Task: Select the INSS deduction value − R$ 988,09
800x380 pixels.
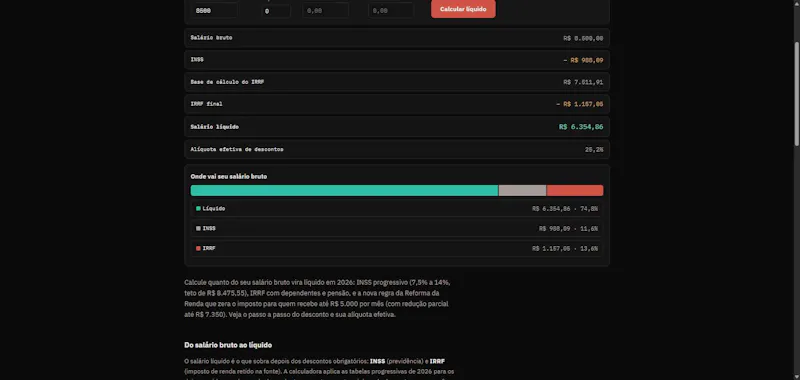Action: coord(583,60)
